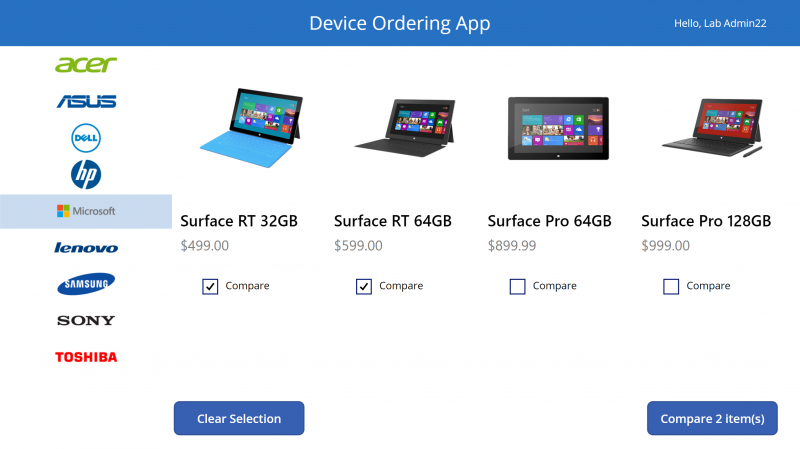Open the Lenovo brand devices

point(86,248)
